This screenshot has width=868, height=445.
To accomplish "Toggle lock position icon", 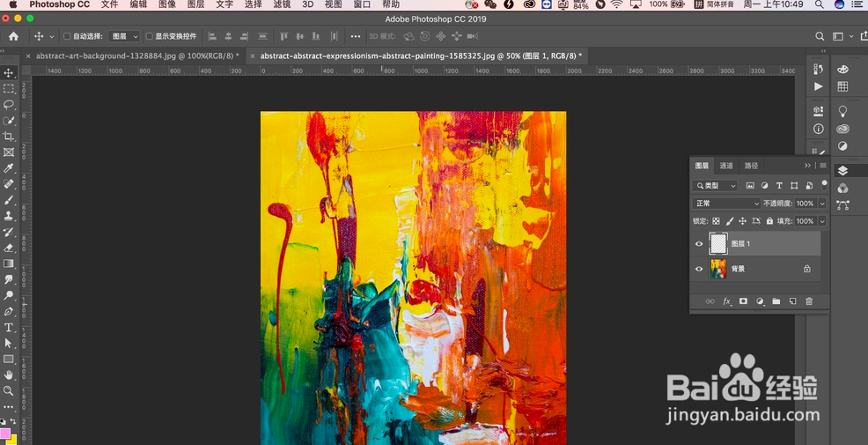I will click(743, 221).
